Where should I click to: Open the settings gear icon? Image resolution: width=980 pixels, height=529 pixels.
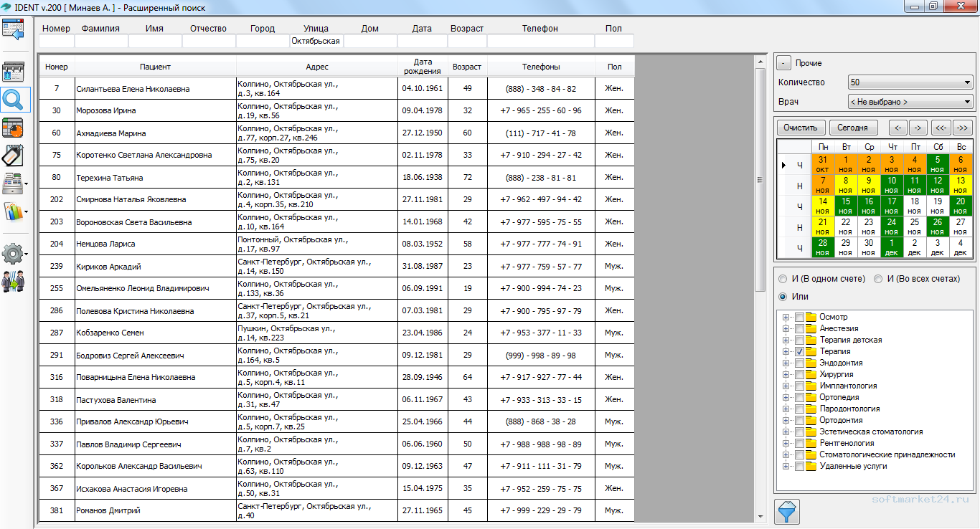pos(13,253)
